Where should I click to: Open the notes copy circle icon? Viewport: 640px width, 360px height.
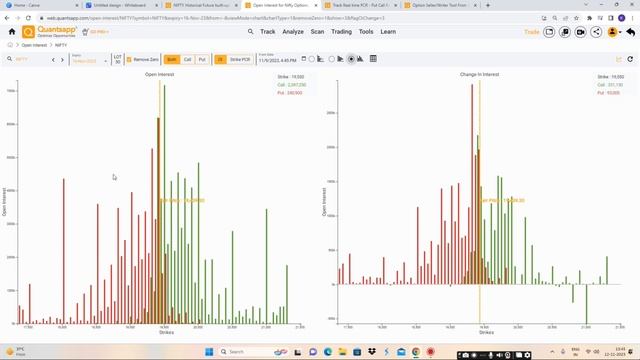[x=564, y=32]
